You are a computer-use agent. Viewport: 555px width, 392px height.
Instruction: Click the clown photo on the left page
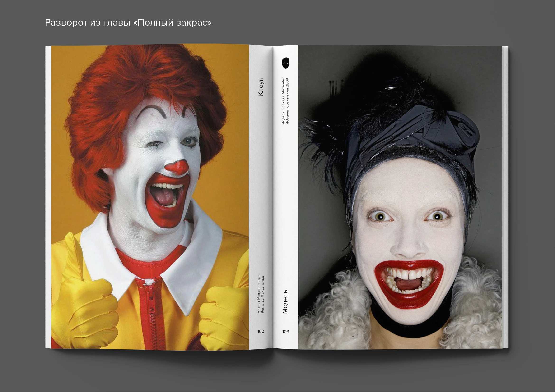[150, 197]
